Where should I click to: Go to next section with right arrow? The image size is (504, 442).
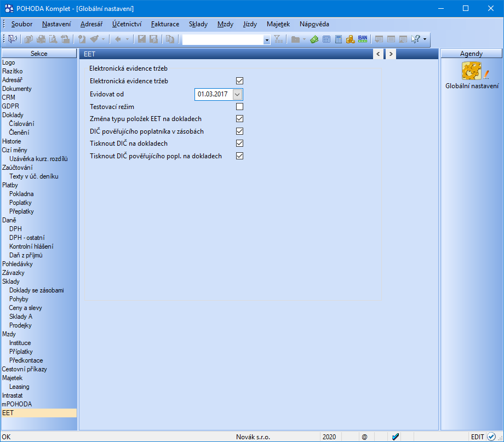(391, 54)
